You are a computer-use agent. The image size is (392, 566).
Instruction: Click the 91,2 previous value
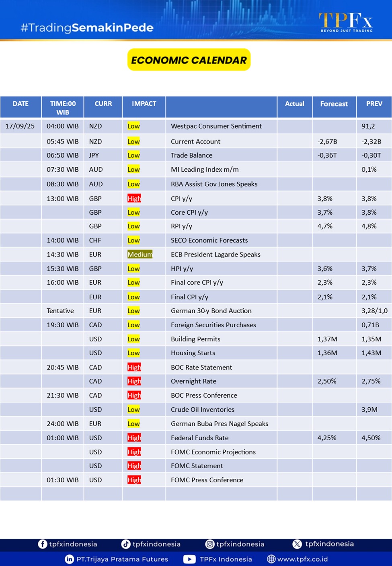368,126
